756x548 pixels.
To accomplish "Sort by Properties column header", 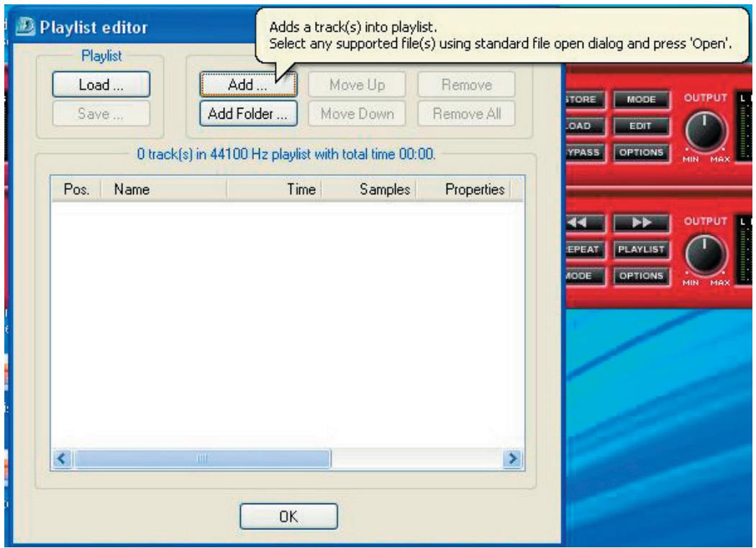I will (463, 189).
